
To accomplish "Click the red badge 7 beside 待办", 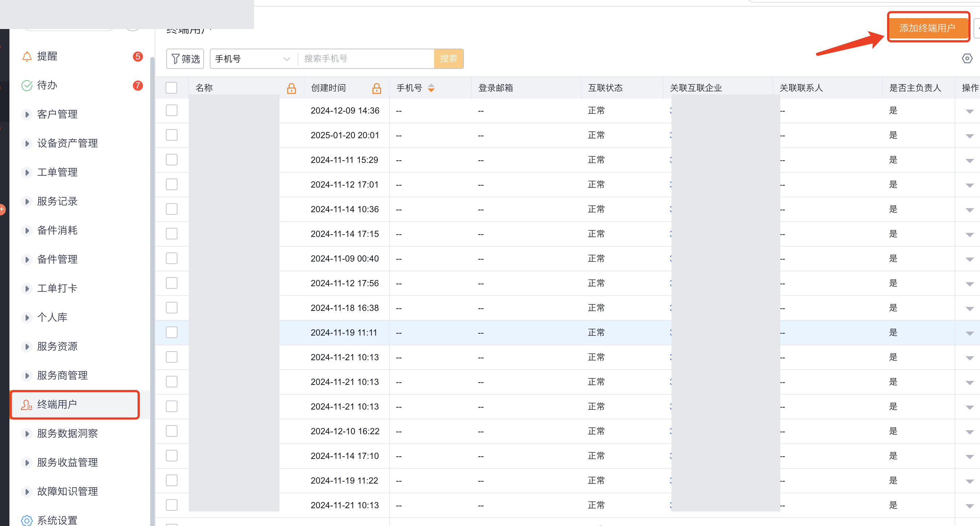I will (138, 86).
